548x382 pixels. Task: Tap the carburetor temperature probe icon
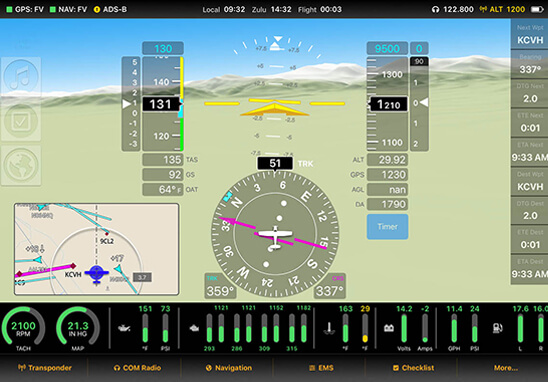coord(329,328)
